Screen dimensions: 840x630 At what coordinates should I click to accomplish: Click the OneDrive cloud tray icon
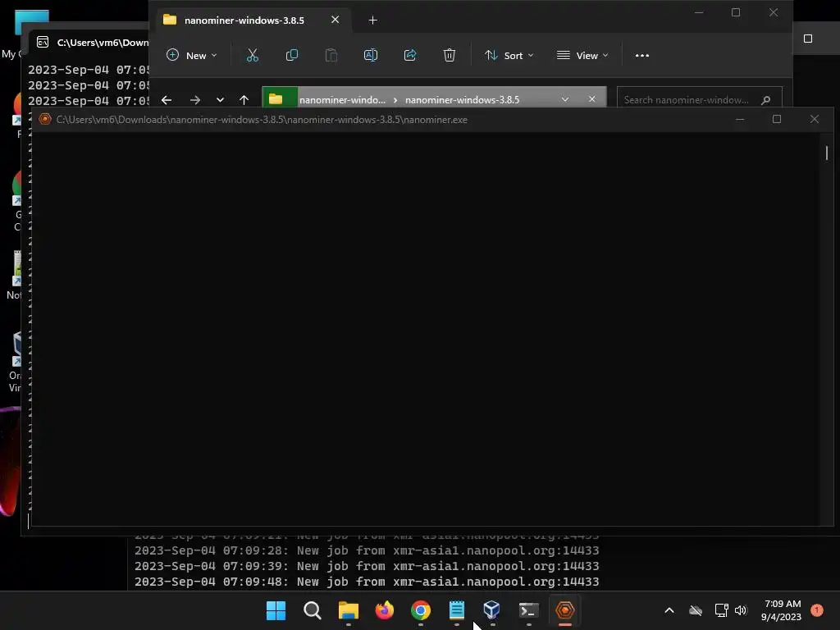click(696, 610)
